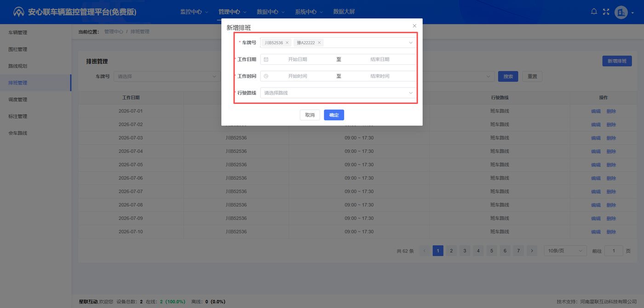The width and height of the screenshot is (644, 308).
Task: Go to page 7 of the table
Action: pos(518,251)
